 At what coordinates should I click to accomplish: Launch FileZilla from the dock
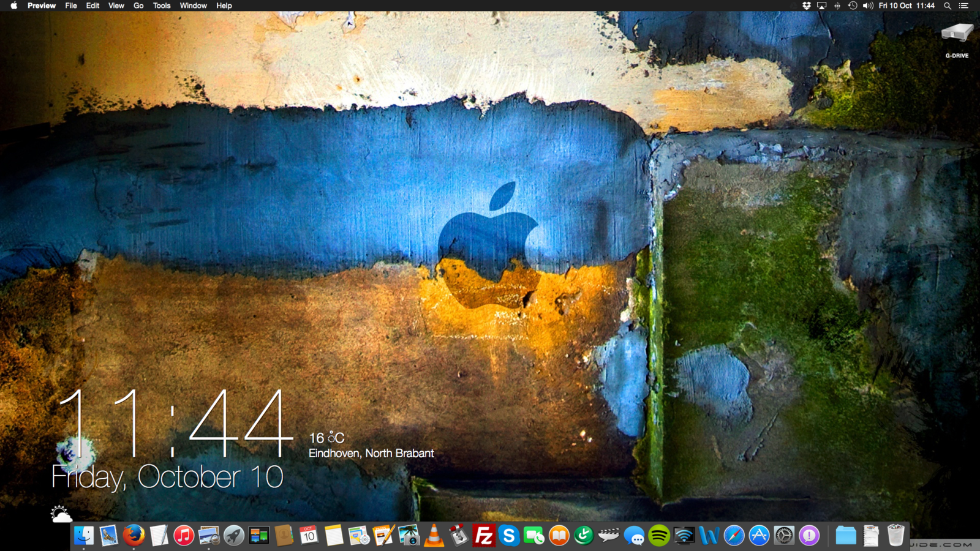click(x=484, y=536)
